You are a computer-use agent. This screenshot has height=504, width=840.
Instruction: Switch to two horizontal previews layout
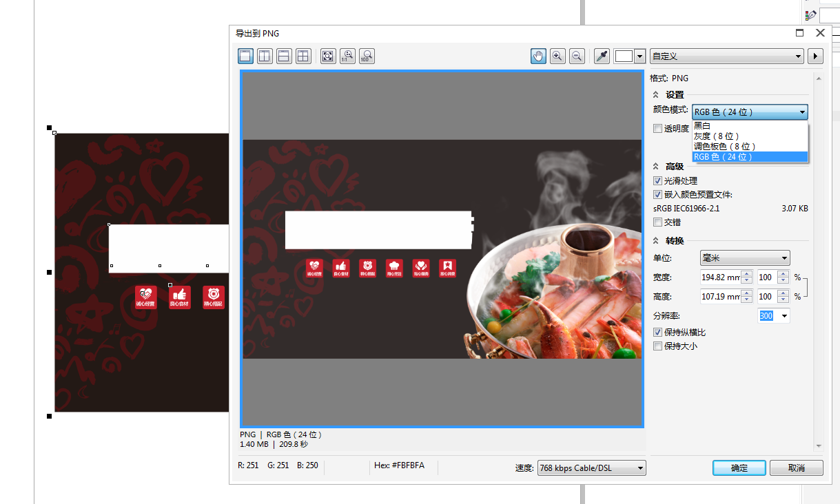coord(284,56)
